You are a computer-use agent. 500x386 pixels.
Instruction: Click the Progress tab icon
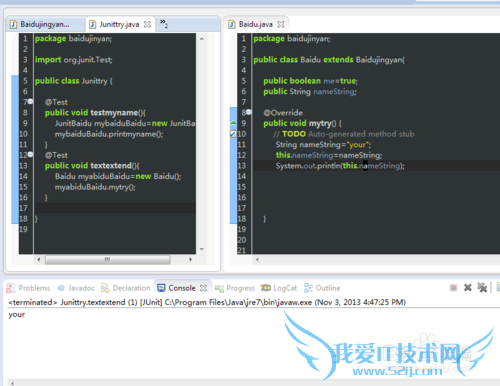[x=219, y=288]
